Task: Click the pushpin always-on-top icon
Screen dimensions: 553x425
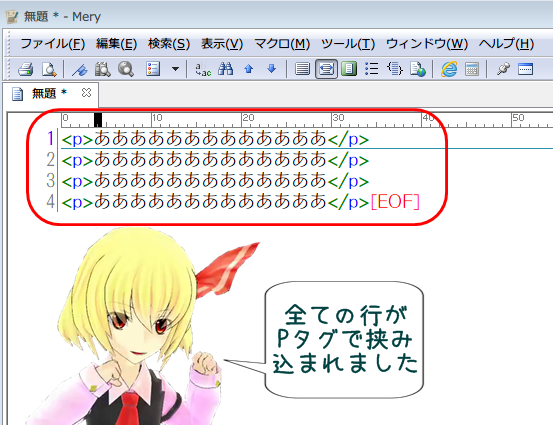Action: 503,69
